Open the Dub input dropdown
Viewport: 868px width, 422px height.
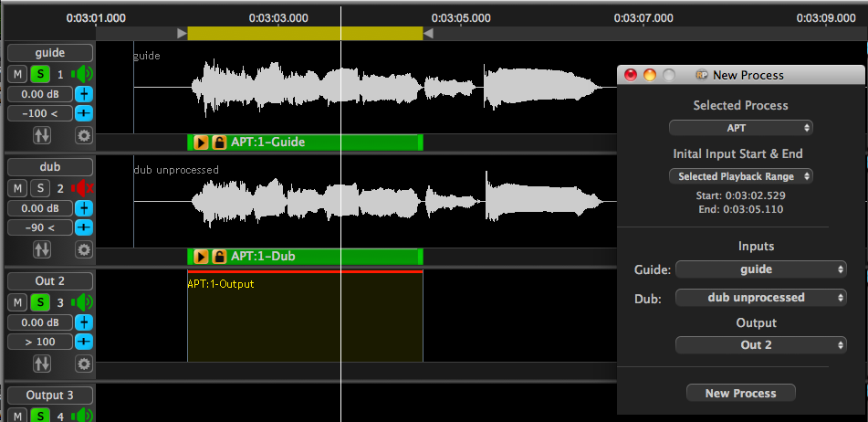point(760,298)
